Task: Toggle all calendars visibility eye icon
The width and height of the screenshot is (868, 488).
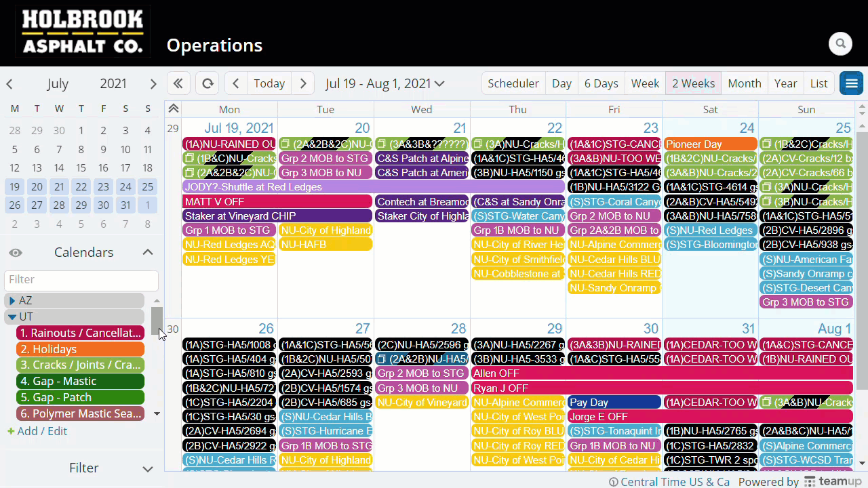Action: pos(16,253)
